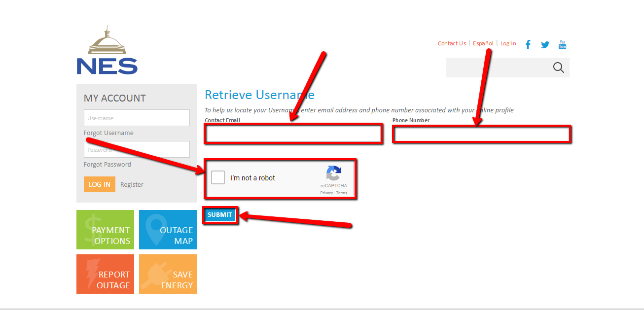Switch the site language to Español
The width and height of the screenshot is (644, 310).
point(483,43)
